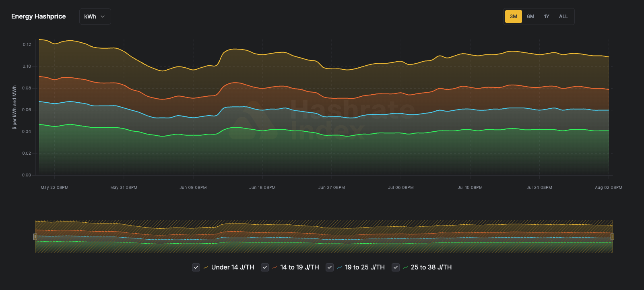Toggle the 19 to 25 J/TH checkbox
Viewport: 644px width, 290px height.
click(330, 267)
